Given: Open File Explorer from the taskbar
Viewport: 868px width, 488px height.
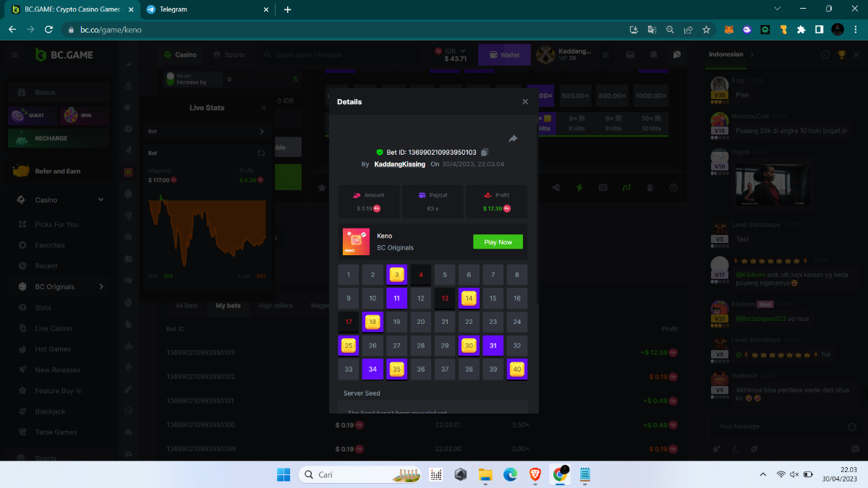Looking at the screenshot, I should (x=485, y=475).
